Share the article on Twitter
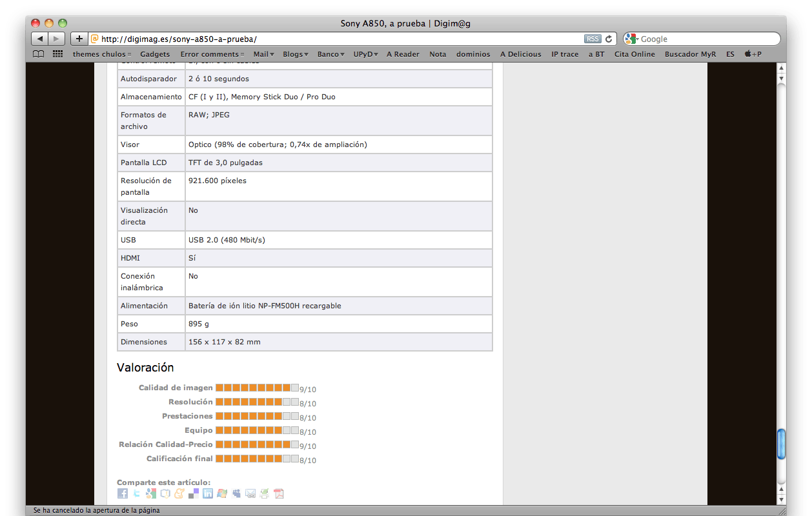The width and height of the screenshot is (812, 516). coord(137,493)
